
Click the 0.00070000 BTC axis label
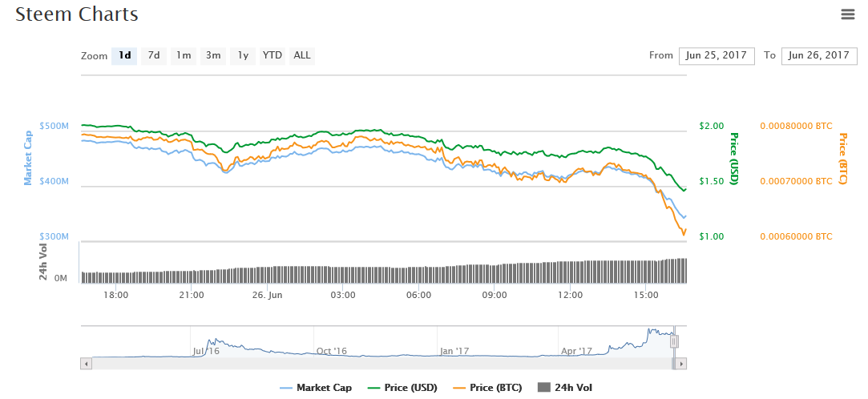pos(796,182)
